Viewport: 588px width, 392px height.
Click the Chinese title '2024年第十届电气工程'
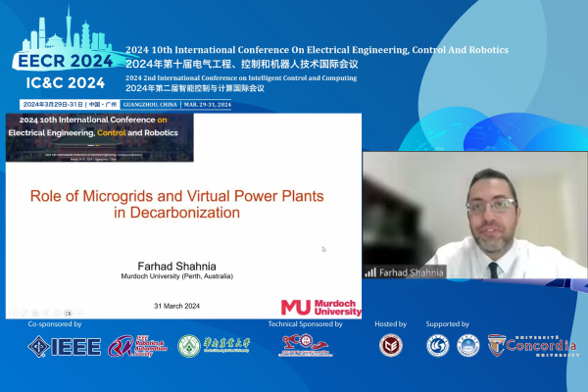(x=242, y=64)
